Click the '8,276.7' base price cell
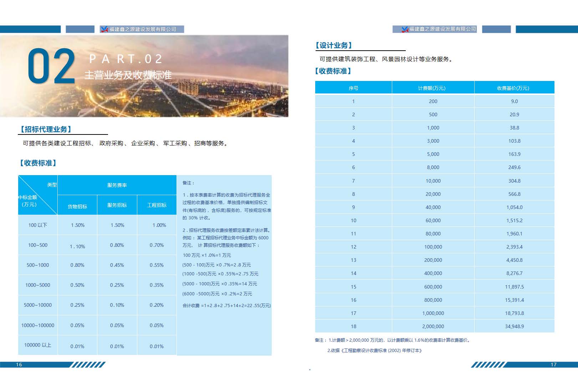578x392 pixels. [514, 273]
